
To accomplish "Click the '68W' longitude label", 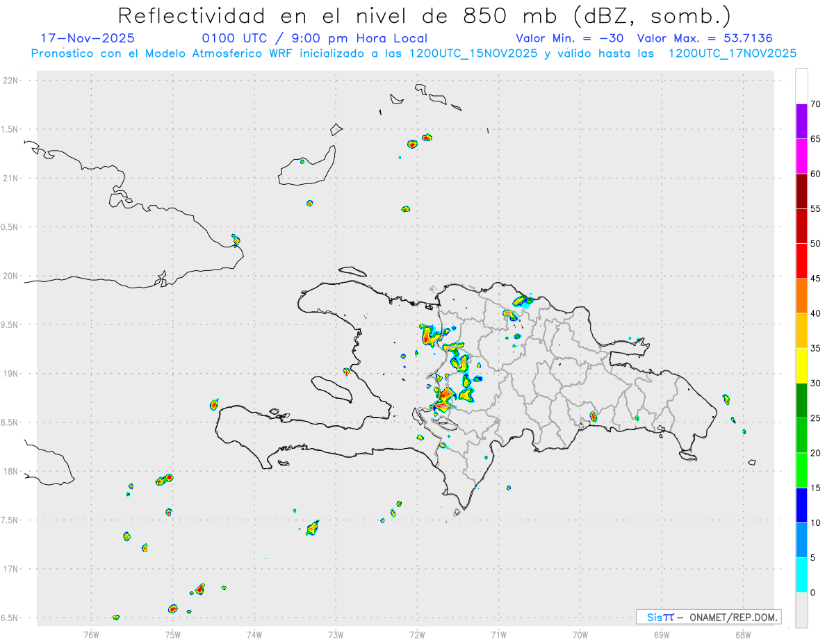I will (743, 634).
